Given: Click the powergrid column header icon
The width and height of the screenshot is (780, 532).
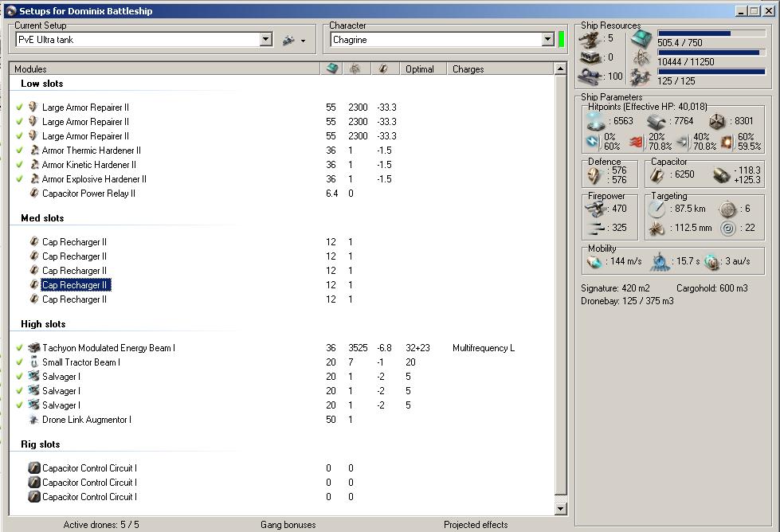Looking at the screenshot, I should (x=355, y=68).
